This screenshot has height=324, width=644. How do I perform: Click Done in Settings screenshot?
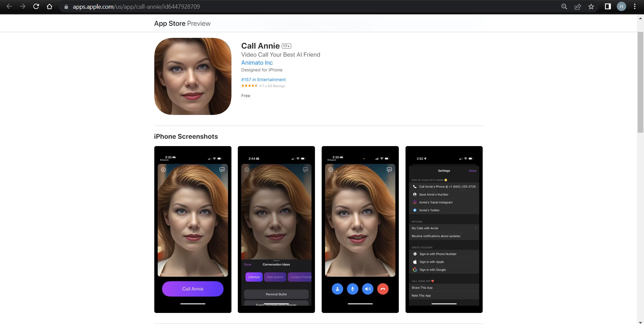click(473, 171)
